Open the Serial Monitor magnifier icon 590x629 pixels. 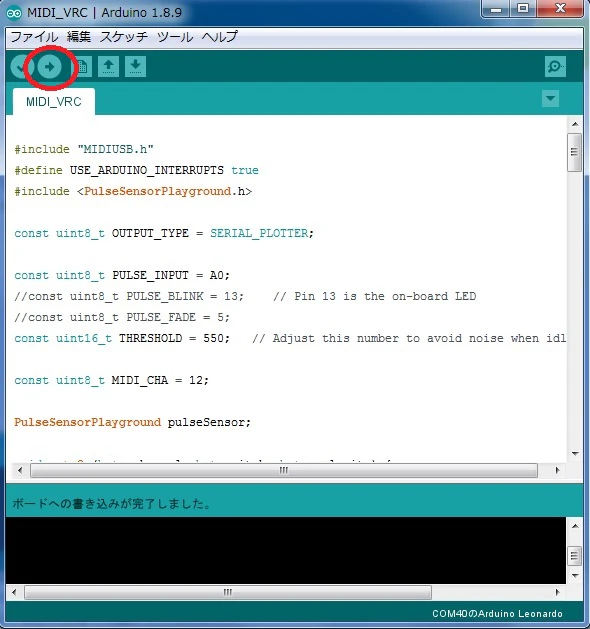(x=555, y=67)
